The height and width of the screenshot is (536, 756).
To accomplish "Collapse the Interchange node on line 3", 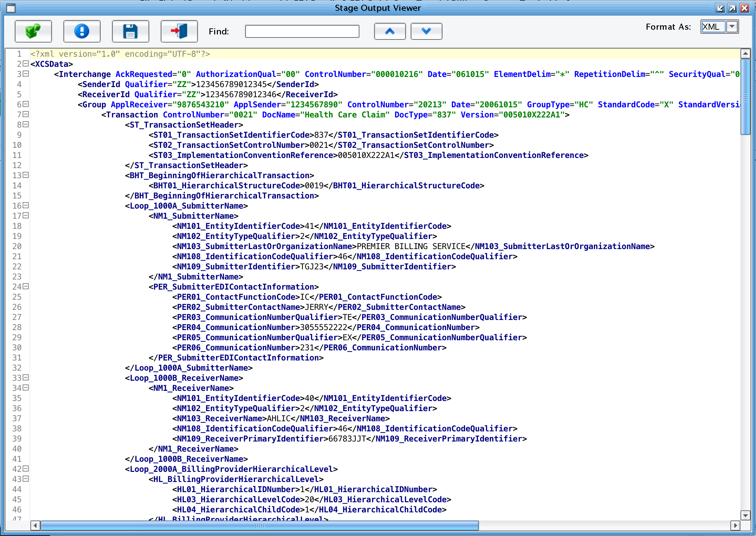I will click(26, 74).
